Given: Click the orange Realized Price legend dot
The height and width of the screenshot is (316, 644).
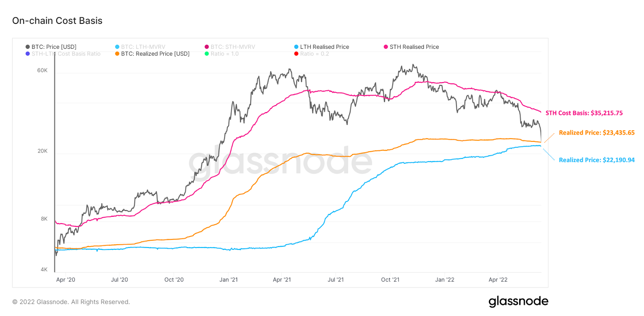Looking at the screenshot, I should pos(117,54).
